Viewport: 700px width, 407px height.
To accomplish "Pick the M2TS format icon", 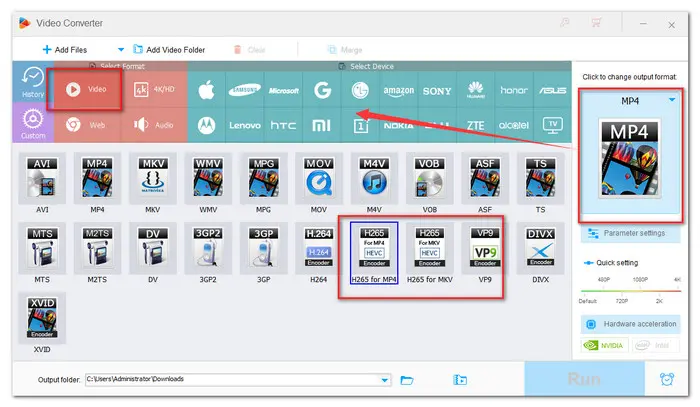I will tap(97, 248).
